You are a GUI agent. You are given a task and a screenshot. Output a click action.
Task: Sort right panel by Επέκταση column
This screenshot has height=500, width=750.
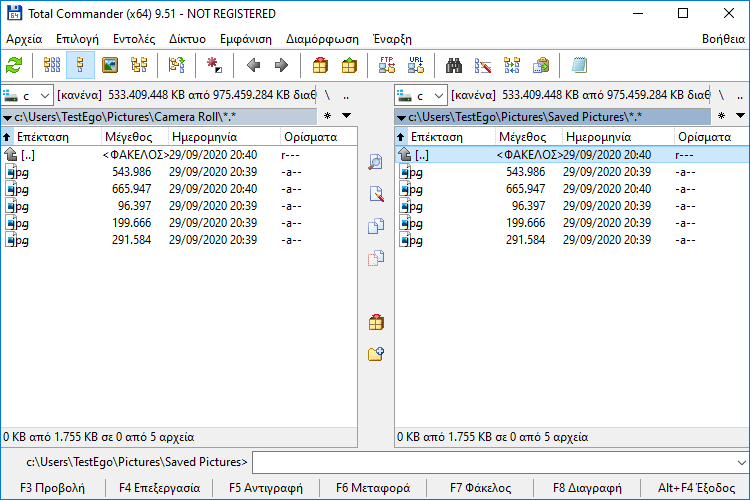445,137
